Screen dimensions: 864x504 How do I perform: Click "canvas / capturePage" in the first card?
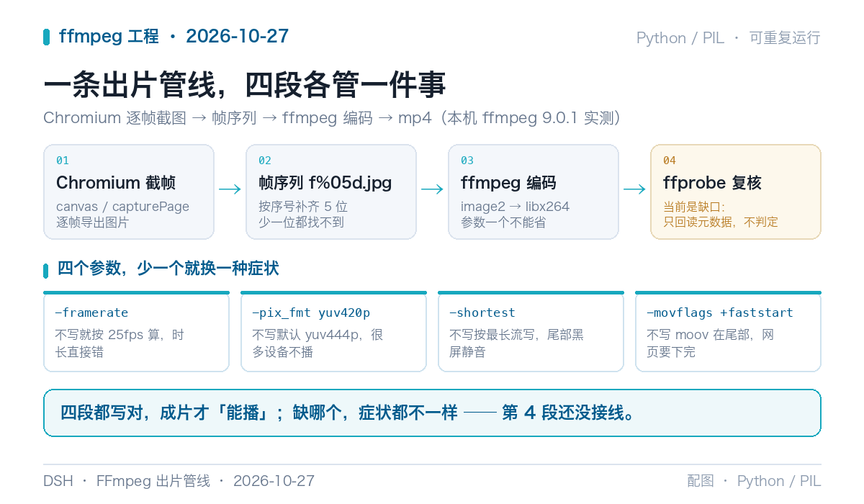point(122,207)
